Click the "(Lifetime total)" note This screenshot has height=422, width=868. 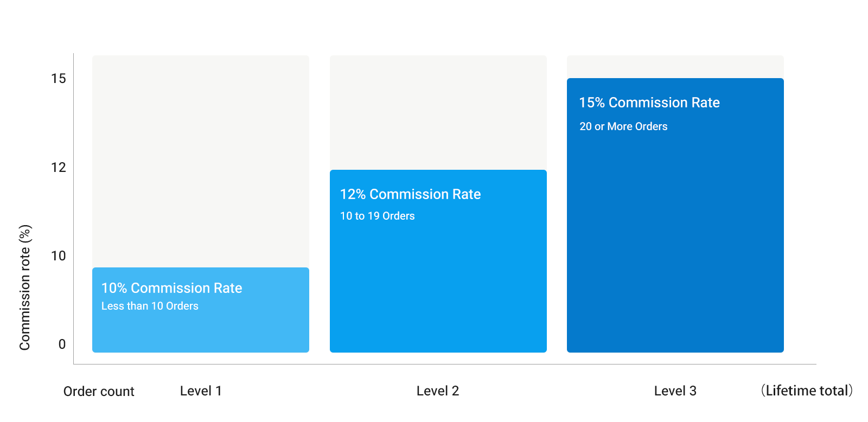click(807, 391)
